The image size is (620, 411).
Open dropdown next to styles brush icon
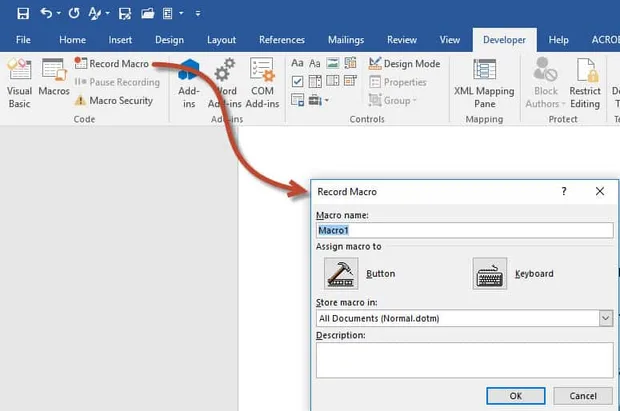tap(108, 13)
